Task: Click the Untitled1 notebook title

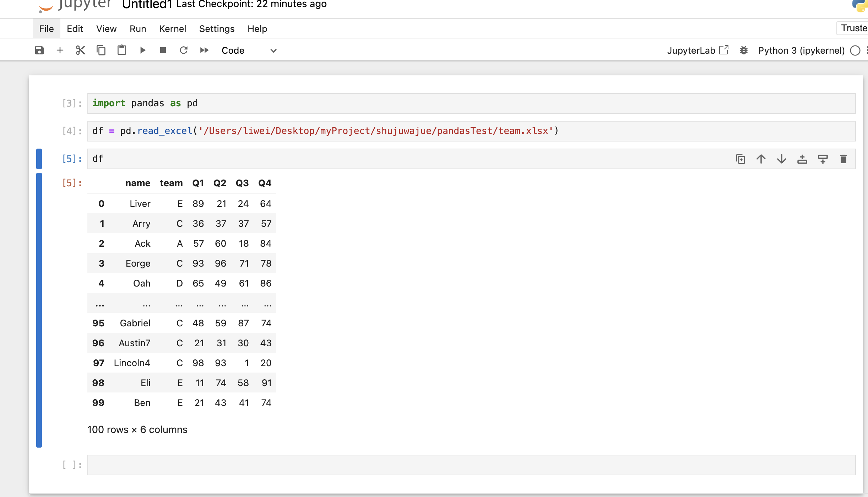Action: click(147, 5)
